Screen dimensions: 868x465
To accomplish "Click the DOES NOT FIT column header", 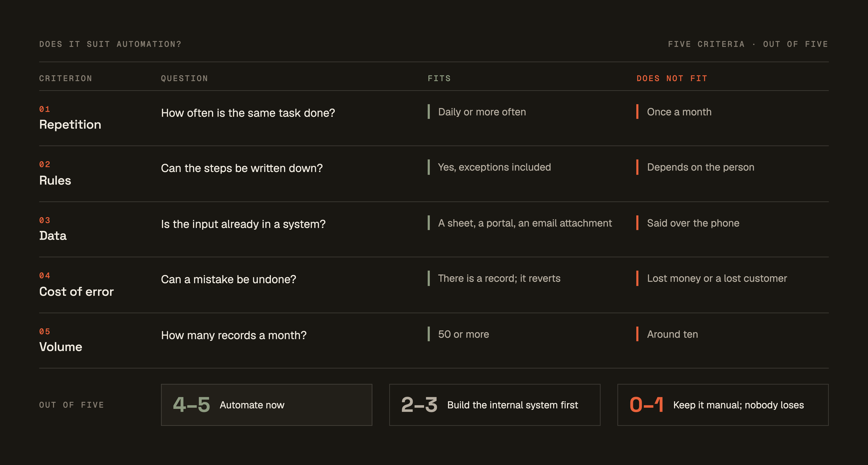I will (672, 78).
